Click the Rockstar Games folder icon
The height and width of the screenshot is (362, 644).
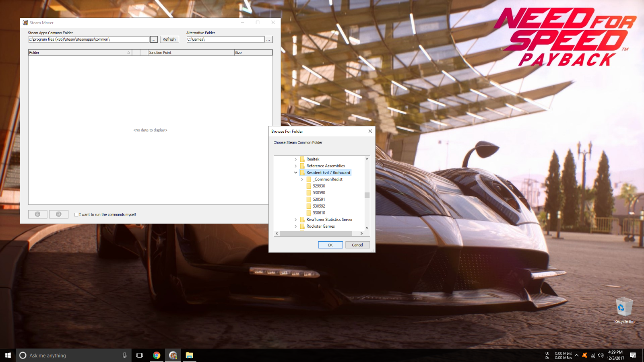[302, 226]
